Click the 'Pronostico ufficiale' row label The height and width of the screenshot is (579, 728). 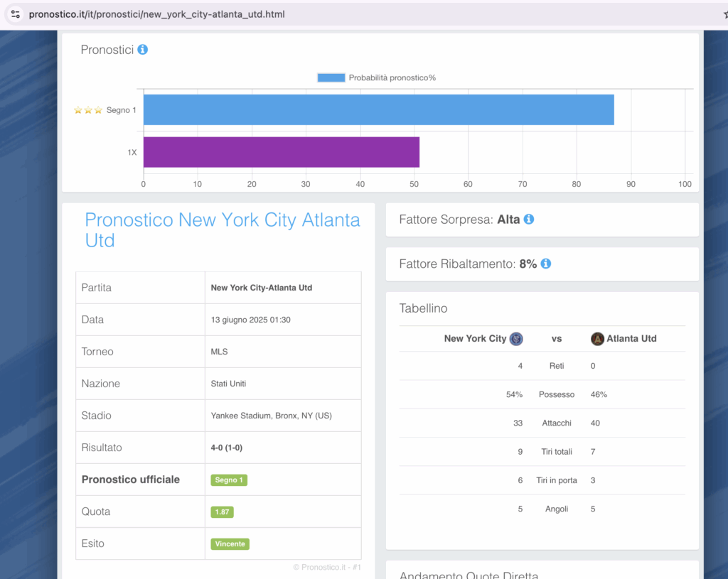(x=131, y=480)
